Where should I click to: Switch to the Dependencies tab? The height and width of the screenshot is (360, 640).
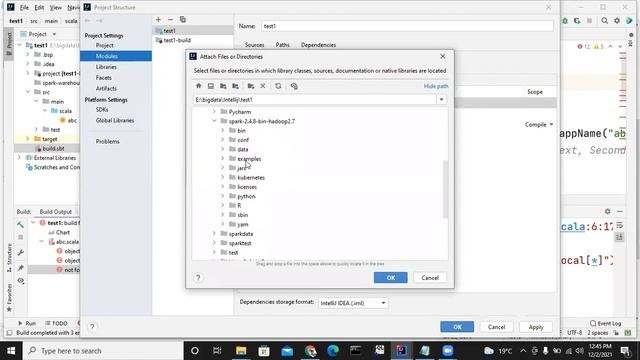[318, 45]
